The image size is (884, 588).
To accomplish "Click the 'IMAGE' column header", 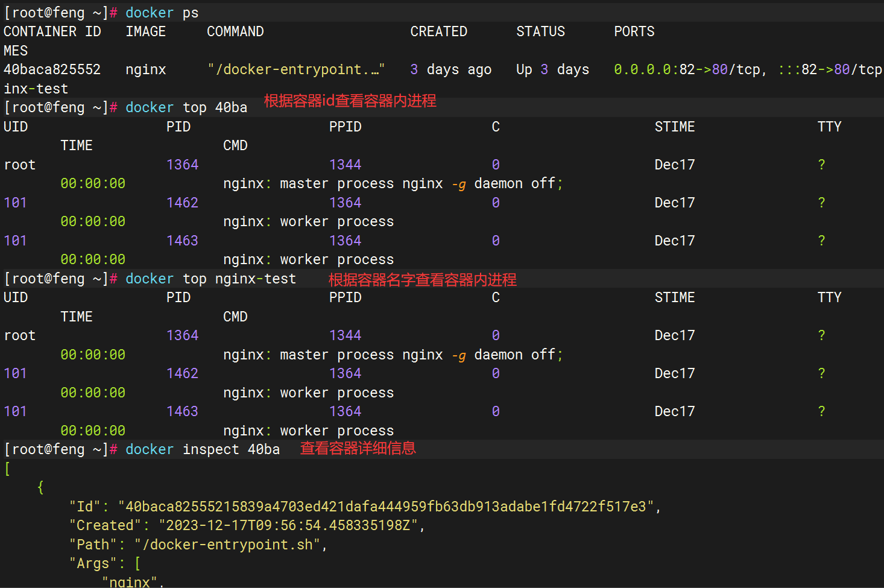I will (x=146, y=31).
